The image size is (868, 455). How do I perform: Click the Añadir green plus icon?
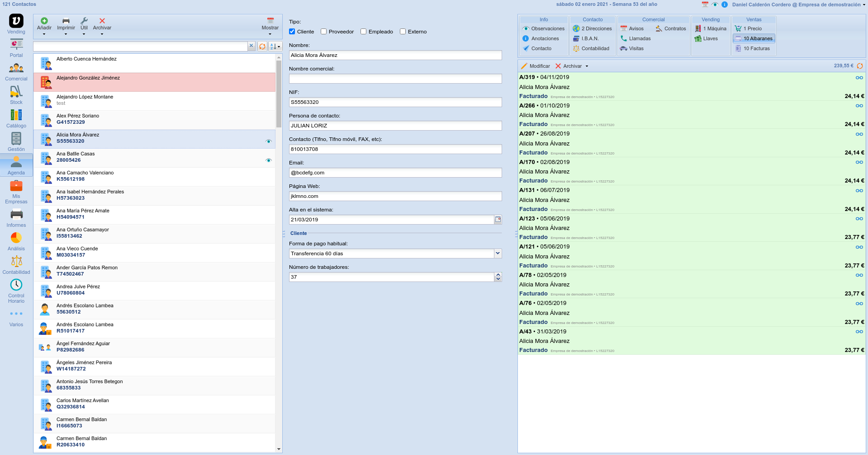(x=44, y=21)
